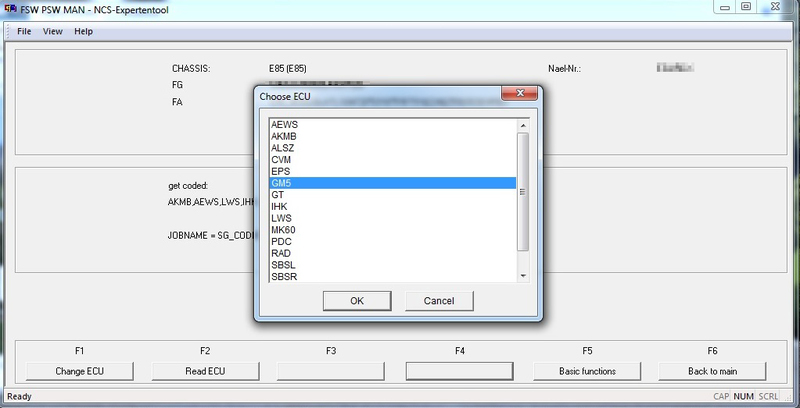Select the EPS ECU entry
800x408 pixels.
click(281, 171)
